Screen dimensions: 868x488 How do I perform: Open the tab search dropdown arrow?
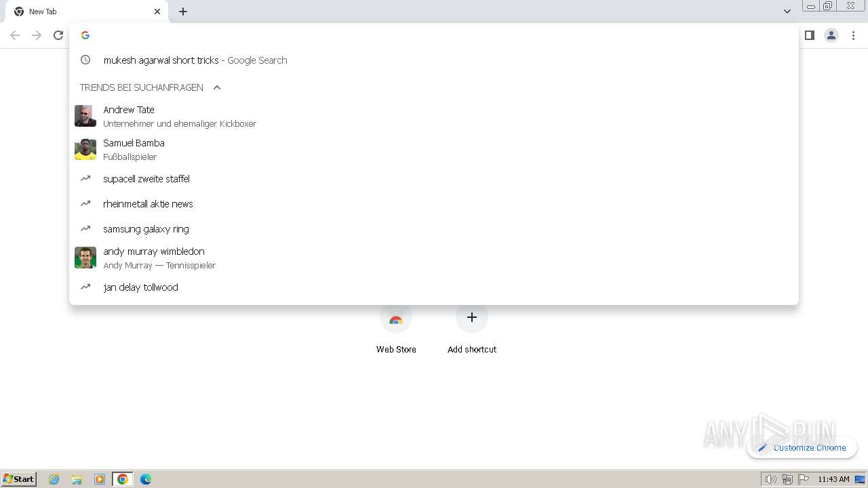pyautogui.click(x=787, y=12)
